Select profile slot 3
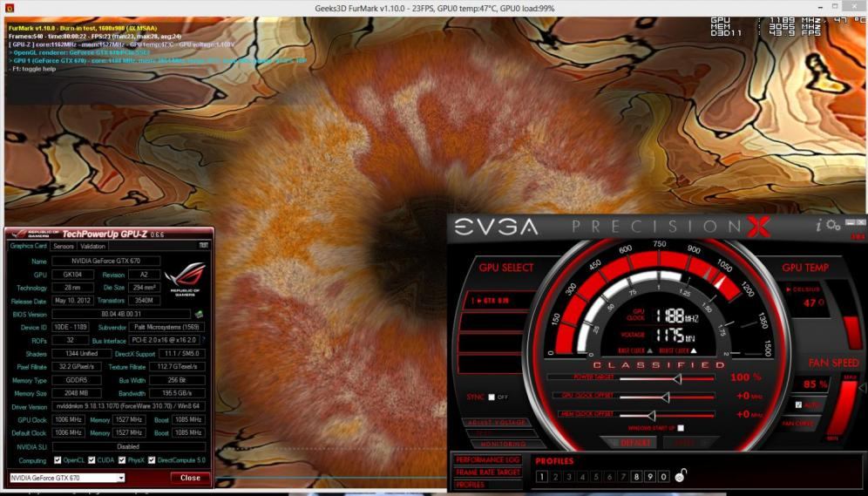Screen dimensions: 868x496 click(569, 476)
